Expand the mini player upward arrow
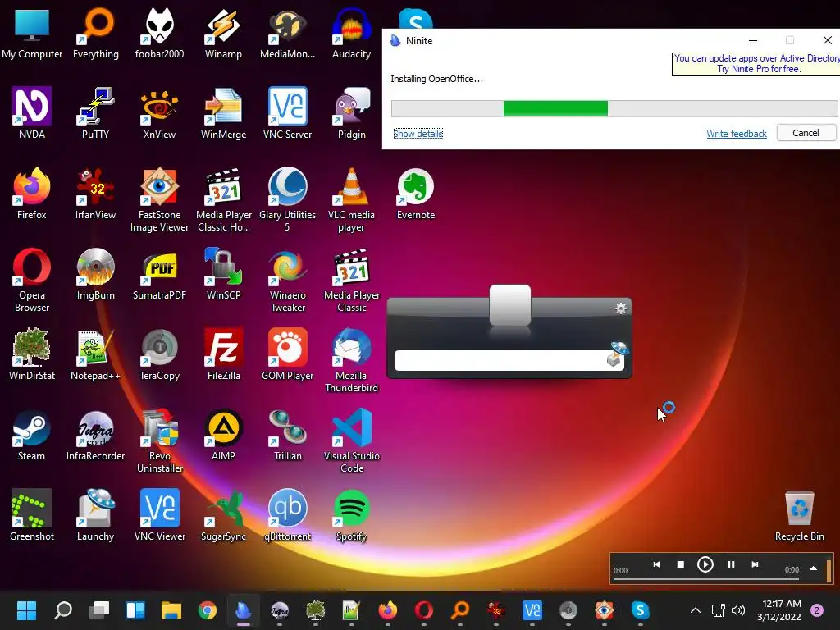840x630 pixels. (813, 568)
